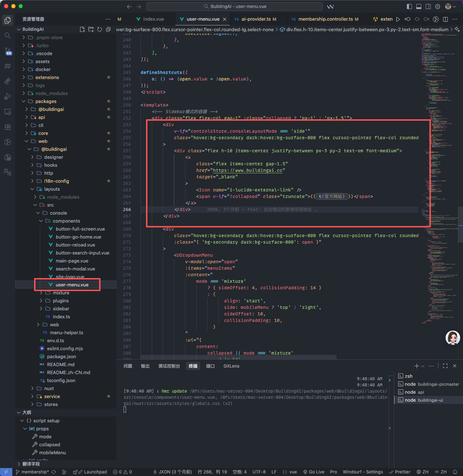
Task: Expand the docker folder
Action: 43,70
